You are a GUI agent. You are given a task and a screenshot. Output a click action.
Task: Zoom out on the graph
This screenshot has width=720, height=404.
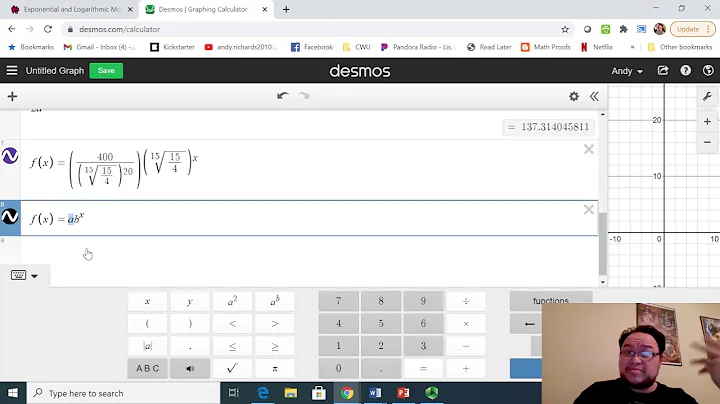coord(707,142)
